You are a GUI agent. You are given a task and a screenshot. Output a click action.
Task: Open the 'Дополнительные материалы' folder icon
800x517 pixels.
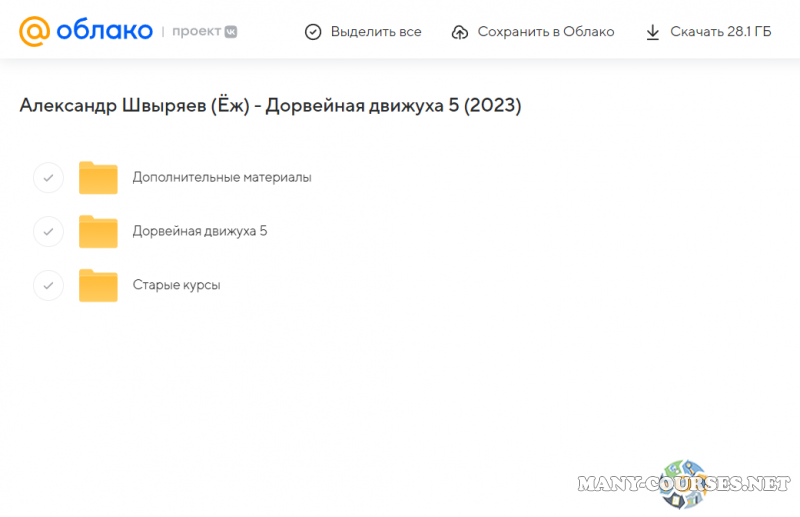[x=98, y=178]
